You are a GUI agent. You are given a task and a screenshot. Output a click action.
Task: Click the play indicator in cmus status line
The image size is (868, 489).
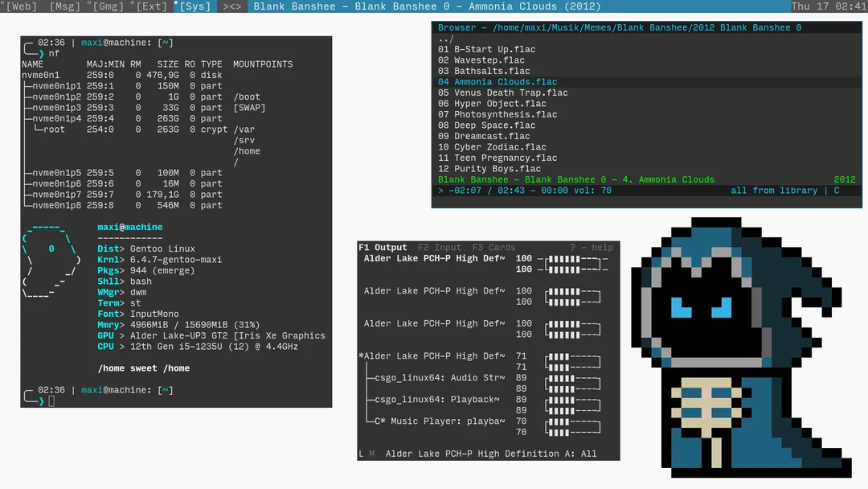click(442, 190)
